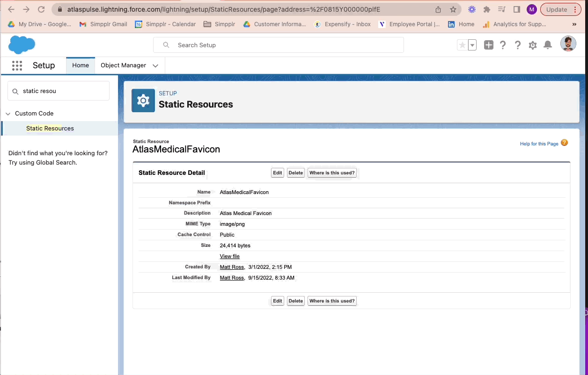Image resolution: width=588 pixels, height=375 pixels.
Task: Click the Chrome Update button
Action: pos(557,9)
